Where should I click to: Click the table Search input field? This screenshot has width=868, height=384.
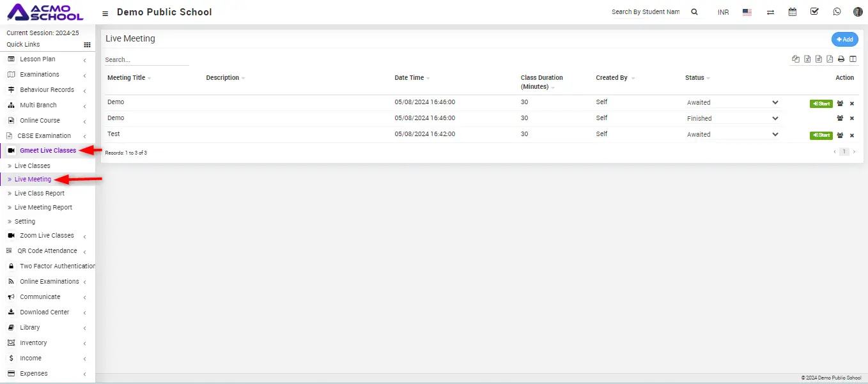click(x=146, y=60)
